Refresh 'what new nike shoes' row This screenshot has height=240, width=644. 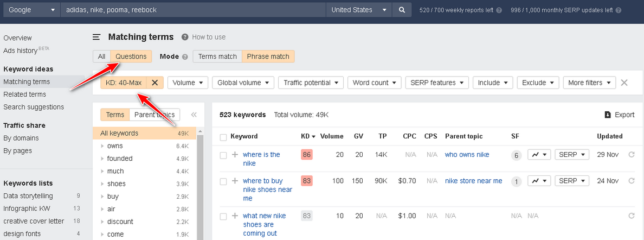click(x=632, y=216)
